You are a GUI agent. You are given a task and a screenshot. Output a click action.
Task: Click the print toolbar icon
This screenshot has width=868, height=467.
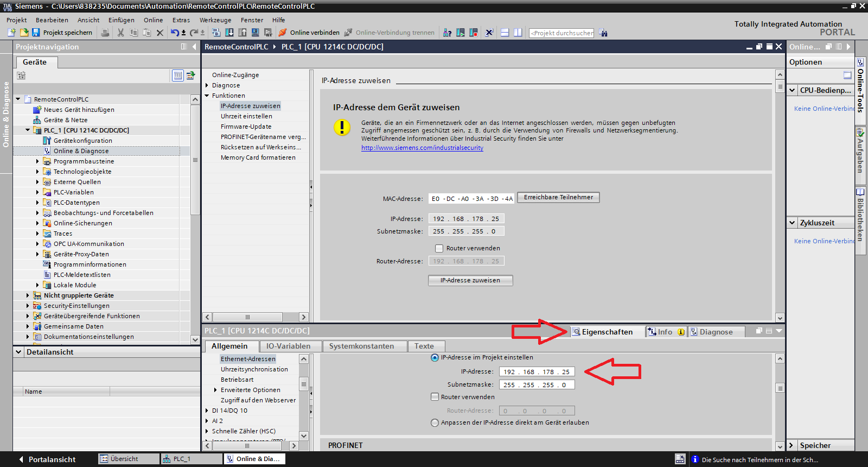tap(105, 33)
